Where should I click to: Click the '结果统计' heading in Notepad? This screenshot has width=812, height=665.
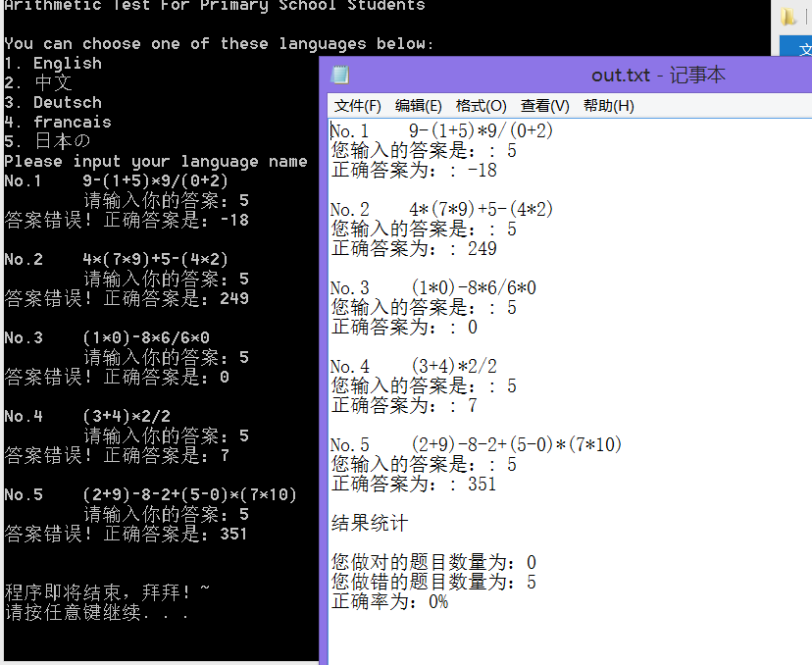pos(370,523)
